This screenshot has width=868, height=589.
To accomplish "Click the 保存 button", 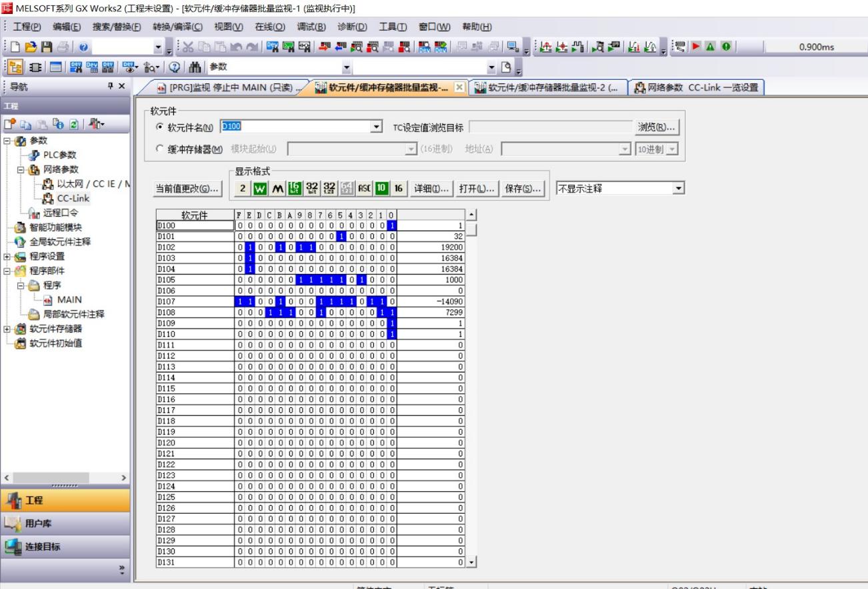I will tap(524, 189).
